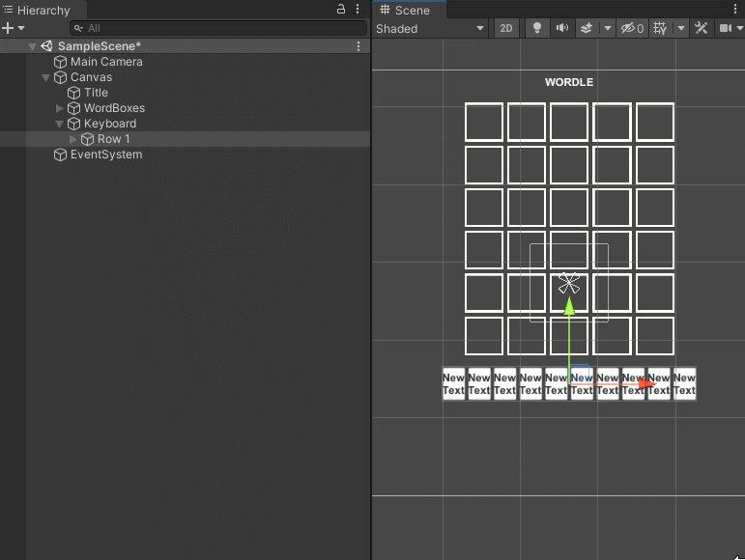
Task: Select Row 1 in the Hierarchy
Action: pos(114,139)
